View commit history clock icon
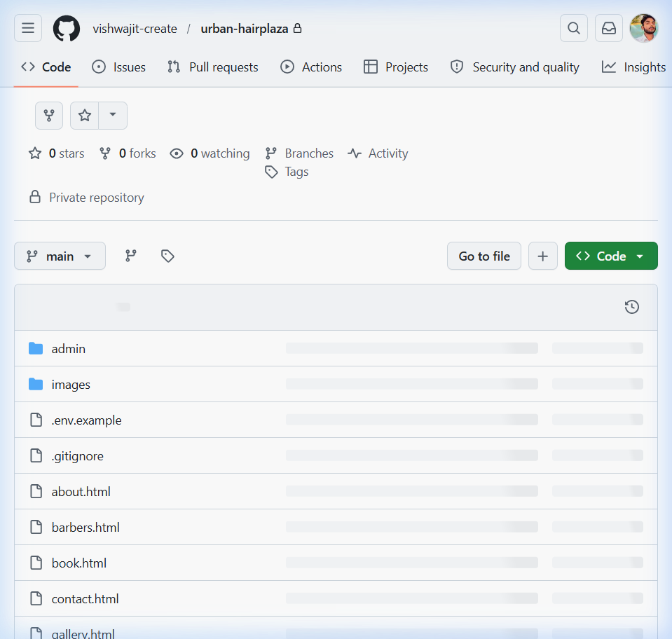The width and height of the screenshot is (672, 639). [632, 307]
